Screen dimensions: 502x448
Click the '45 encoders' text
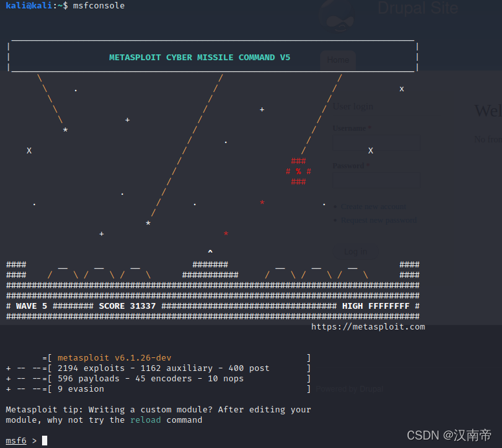coord(164,379)
